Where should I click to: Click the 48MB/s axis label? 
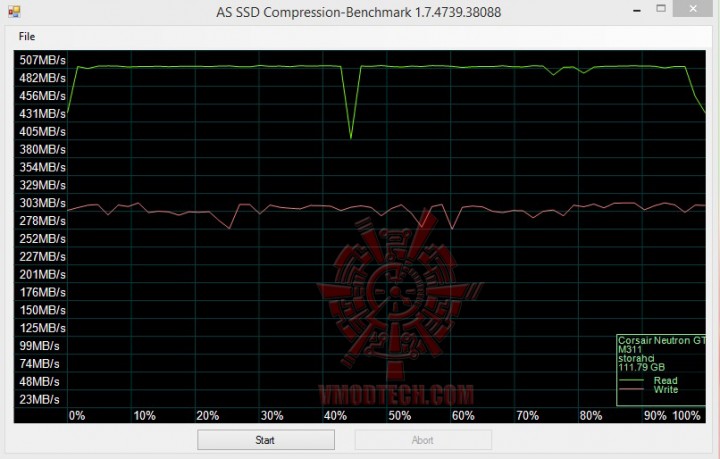[x=39, y=382]
